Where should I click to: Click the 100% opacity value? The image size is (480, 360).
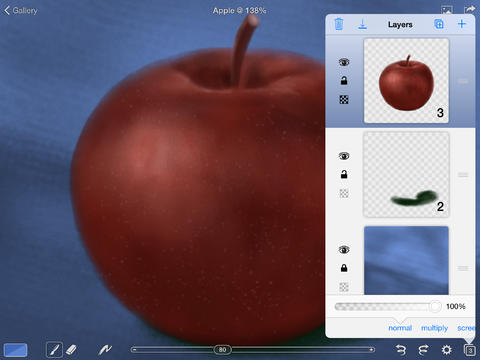[456, 306]
